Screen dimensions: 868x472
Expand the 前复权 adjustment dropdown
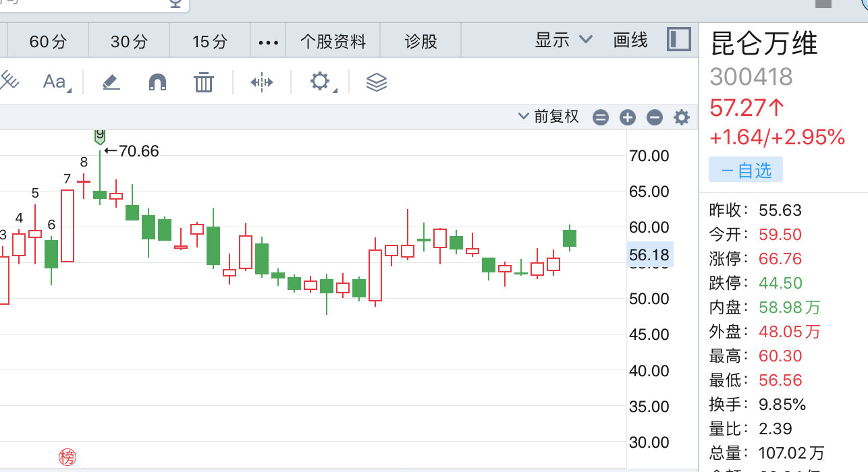(549, 117)
